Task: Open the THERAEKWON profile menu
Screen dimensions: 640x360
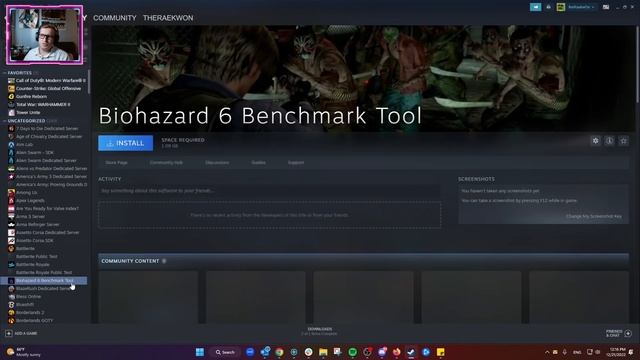Action: click(168, 18)
